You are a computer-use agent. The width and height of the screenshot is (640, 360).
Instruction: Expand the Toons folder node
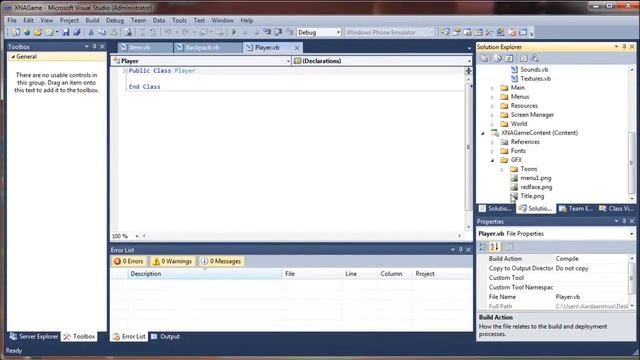(502, 169)
